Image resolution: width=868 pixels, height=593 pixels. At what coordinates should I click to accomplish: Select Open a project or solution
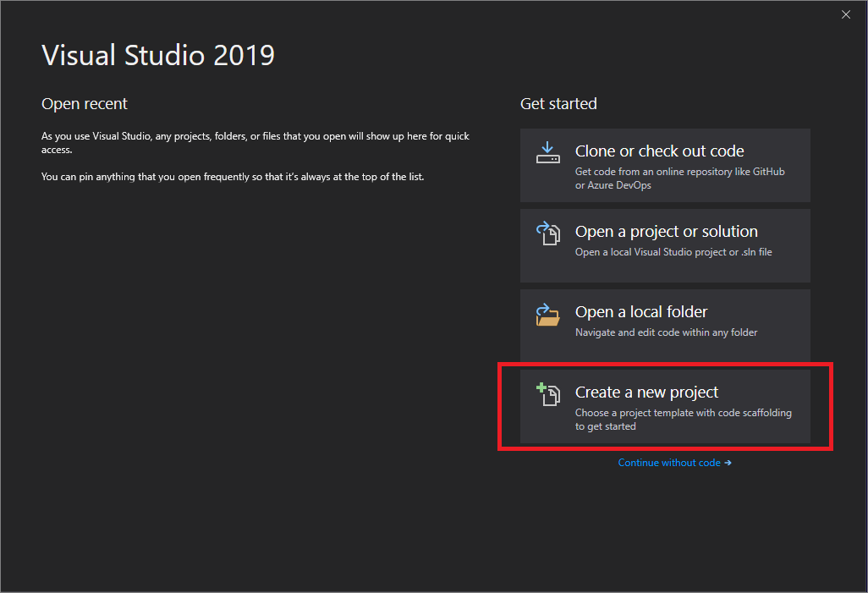(664, 245)
